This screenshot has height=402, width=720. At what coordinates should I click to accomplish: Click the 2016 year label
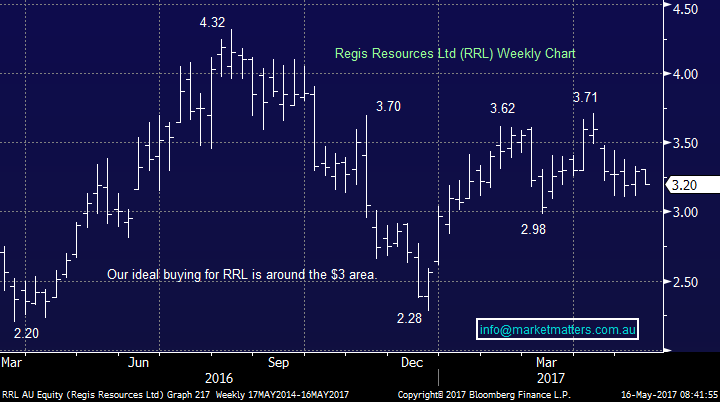[x=219, y=378]
